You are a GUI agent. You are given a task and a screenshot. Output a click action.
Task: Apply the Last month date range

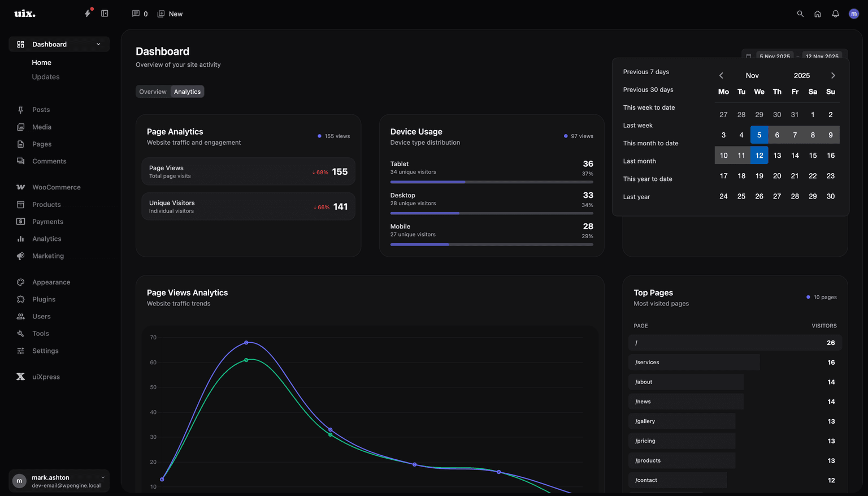pyautogui.click(x=639, y=161)
